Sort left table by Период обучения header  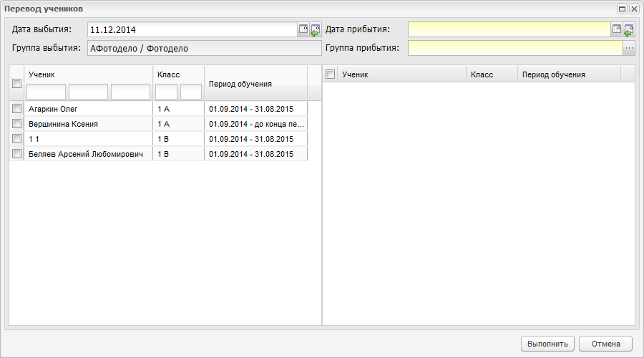240,84
